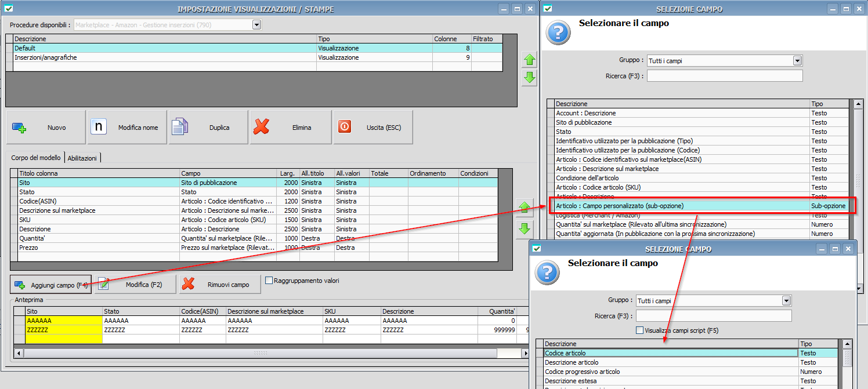Click Anteprima horizontal scrollbar left arrow
This screenshot has height=389, width=868.
[x=19, y=353]
